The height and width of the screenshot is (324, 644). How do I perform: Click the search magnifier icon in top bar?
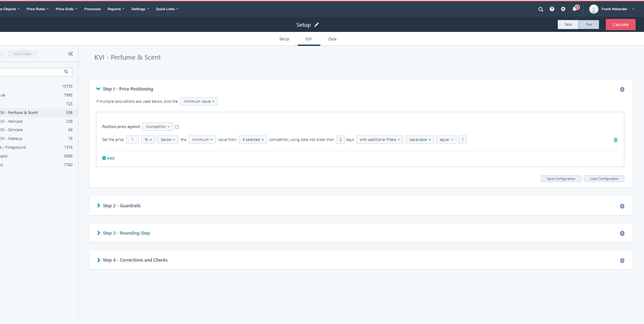click(541, 9)
